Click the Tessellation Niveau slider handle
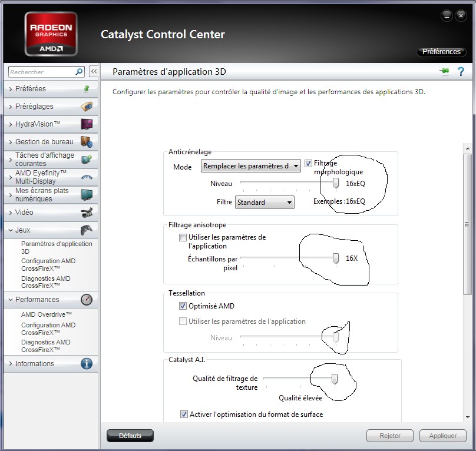Image resolution: width=476 pixels, height=451 pixels. (x=336, y=337)
